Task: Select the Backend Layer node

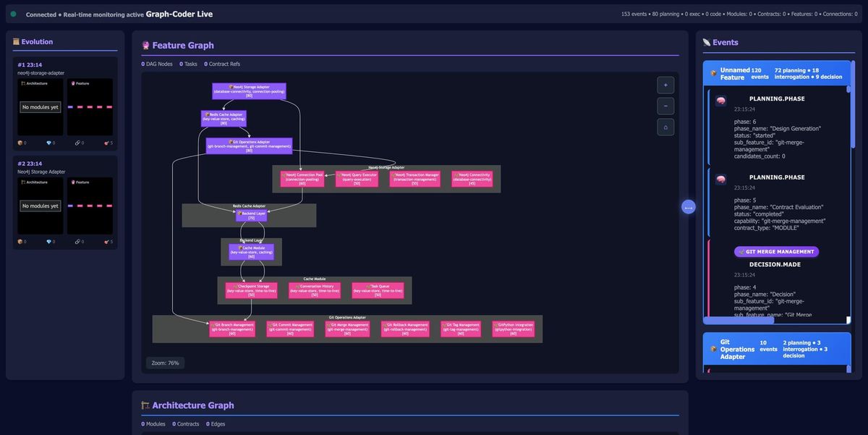Action: (251, 216)
